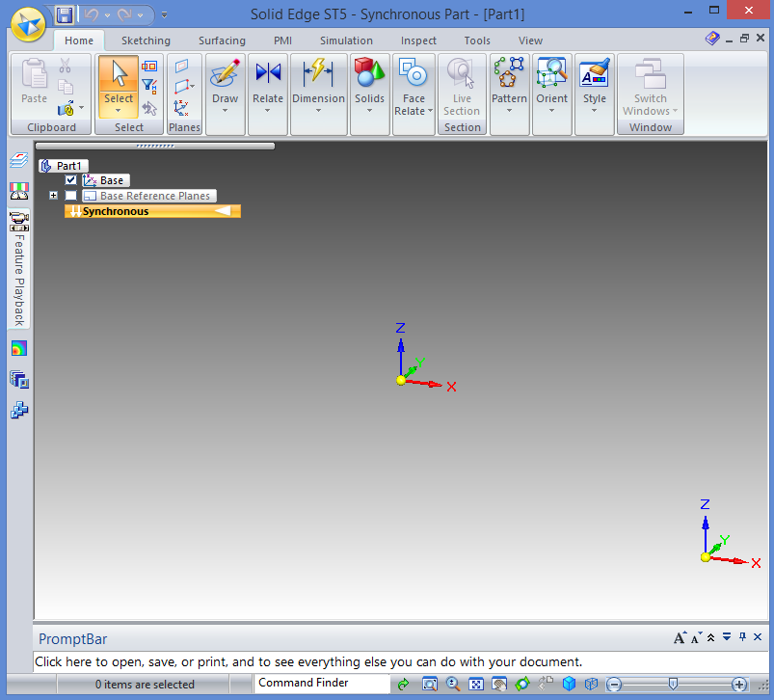Image resolution: width=774 pixels, height=700 pixels.
Task: Click the Zoom Area icon in status bar
Action: pos(430,685)
